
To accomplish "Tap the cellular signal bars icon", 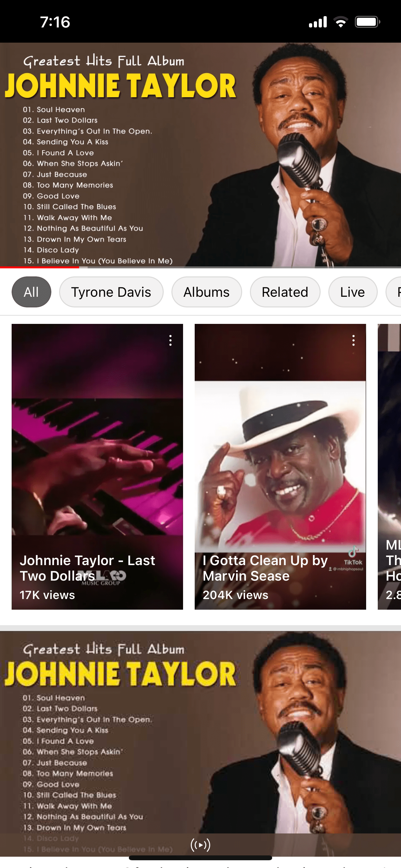I will coord(318,22).
